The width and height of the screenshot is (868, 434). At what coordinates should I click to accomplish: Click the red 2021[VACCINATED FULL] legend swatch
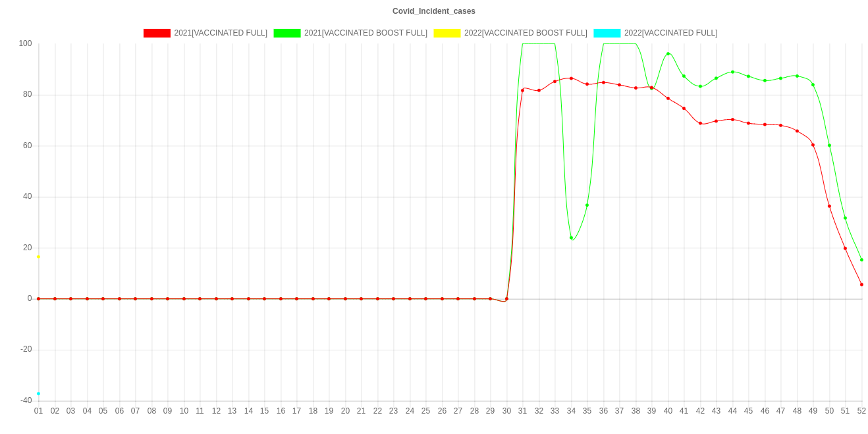(156, 33)
